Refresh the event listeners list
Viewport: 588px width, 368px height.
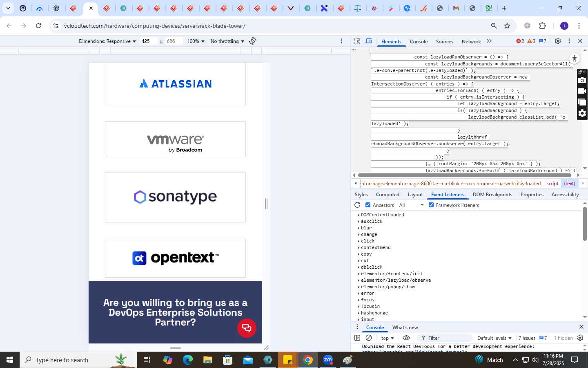(357, 205)
